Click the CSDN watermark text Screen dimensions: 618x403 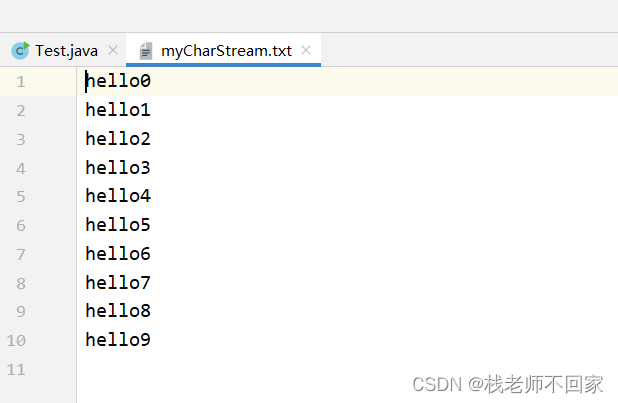(508, 384)
